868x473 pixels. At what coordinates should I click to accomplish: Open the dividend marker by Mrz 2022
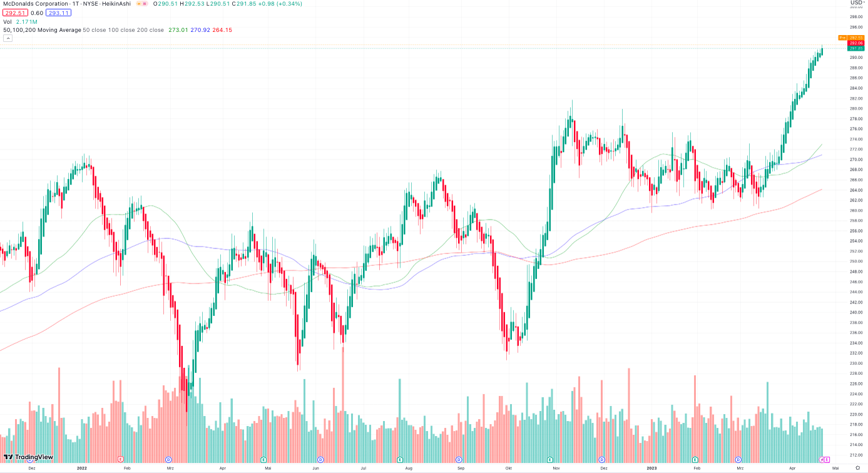click(168, 459)
